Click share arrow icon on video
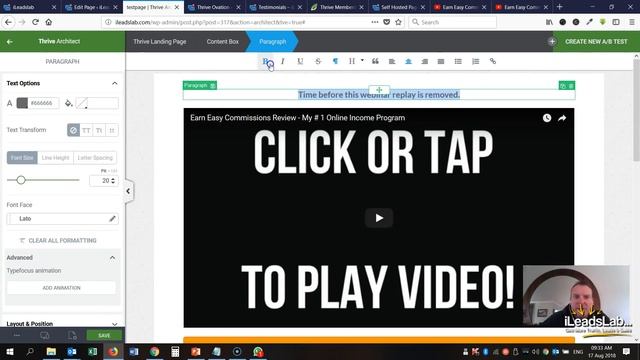Viewport: 640px width, 360px height. [x=562, y=118]
